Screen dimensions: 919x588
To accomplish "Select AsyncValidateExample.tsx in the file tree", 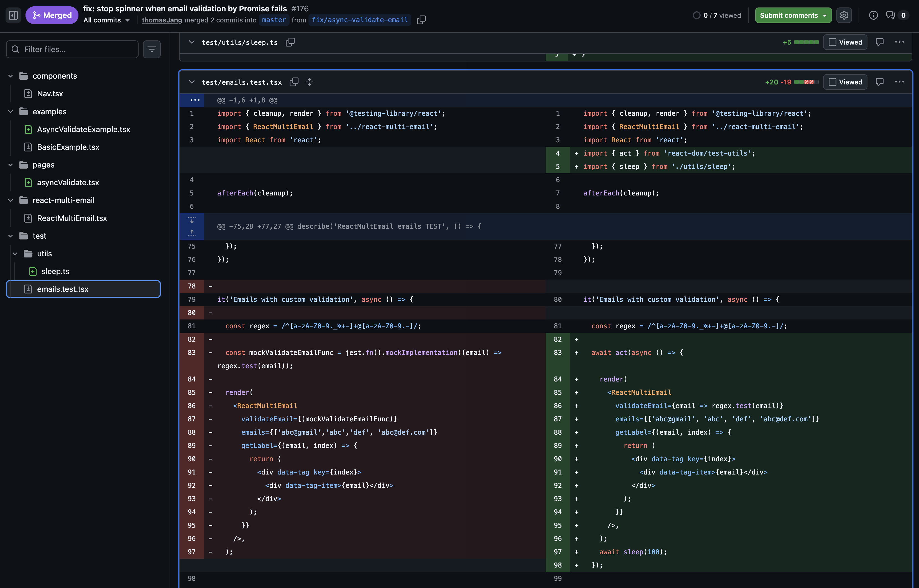I will [83, 130].
